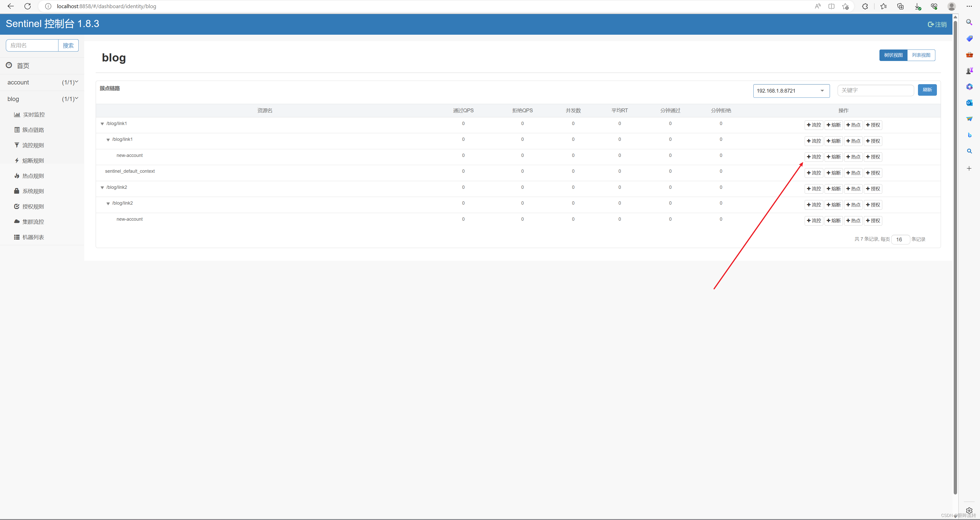Click the Sentinel 控制台 1.8.3 title
The image size is (980, 520).
tap(53, 23)
